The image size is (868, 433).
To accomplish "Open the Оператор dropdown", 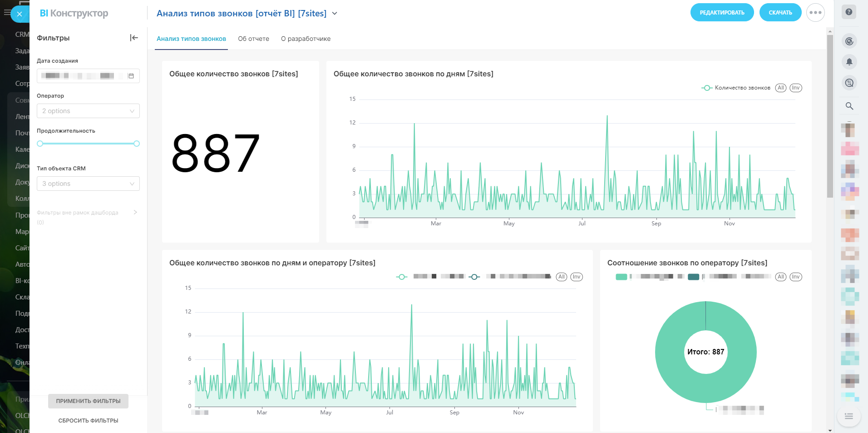I will click(x=88, y=111).
